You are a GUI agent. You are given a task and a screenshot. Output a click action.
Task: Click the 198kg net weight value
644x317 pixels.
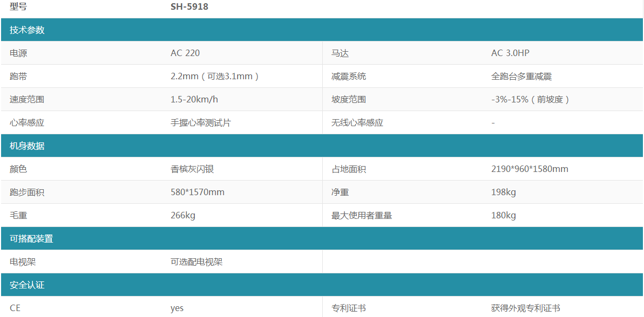coord(504,192)
